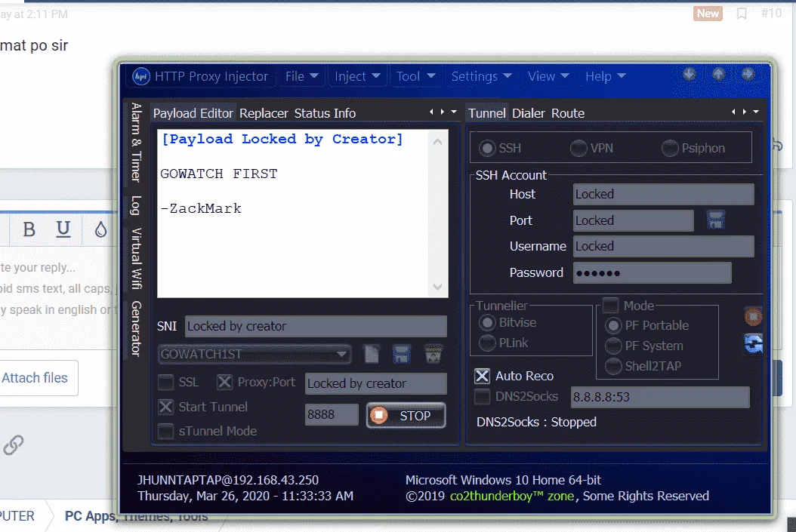The image size is (796, 532).
Task: Click the down-arrow icon in the title bar
Action: tap(689, 75)
